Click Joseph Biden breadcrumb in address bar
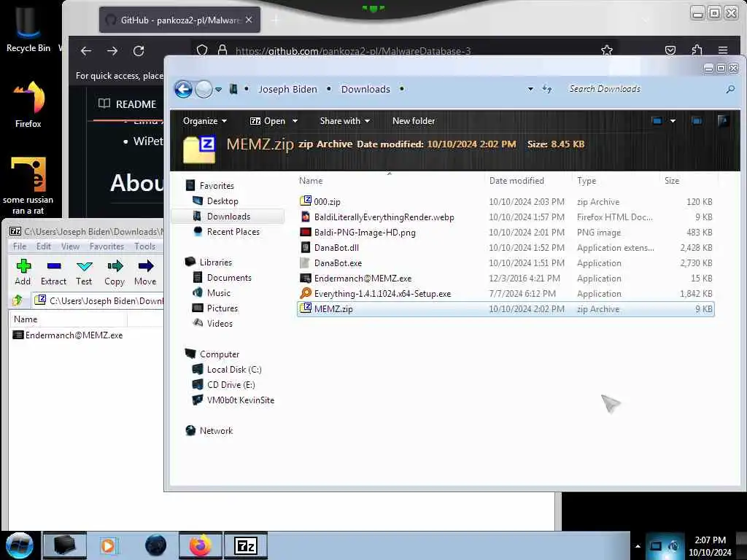 point(287,89)
